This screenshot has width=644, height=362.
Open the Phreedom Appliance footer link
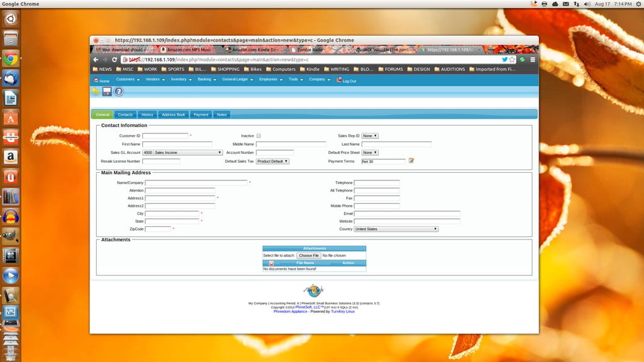coord(291,312)
